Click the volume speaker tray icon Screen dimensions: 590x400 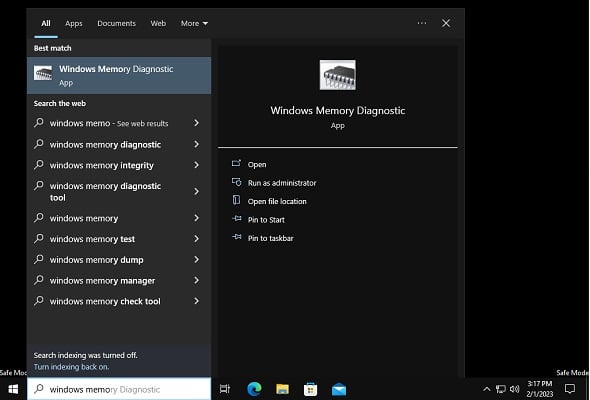click(514, 389)
